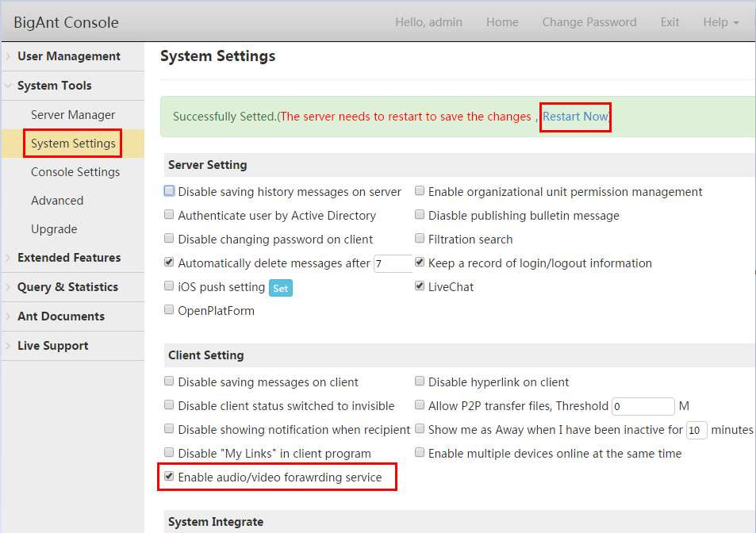Check Show me as Away when inactive
756x533 pixels.
[420, 428]
